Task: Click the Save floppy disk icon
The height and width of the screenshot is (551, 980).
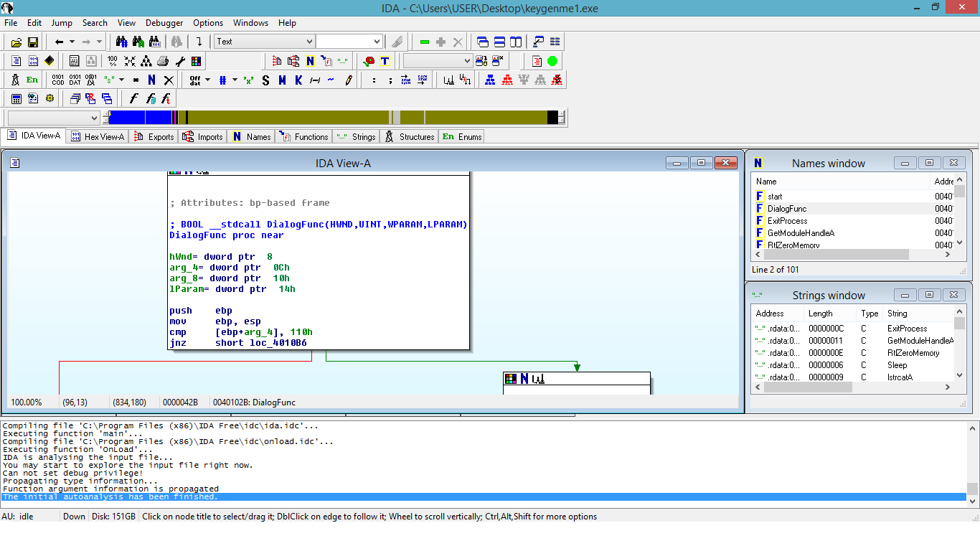Action: (x=33, y=42)
